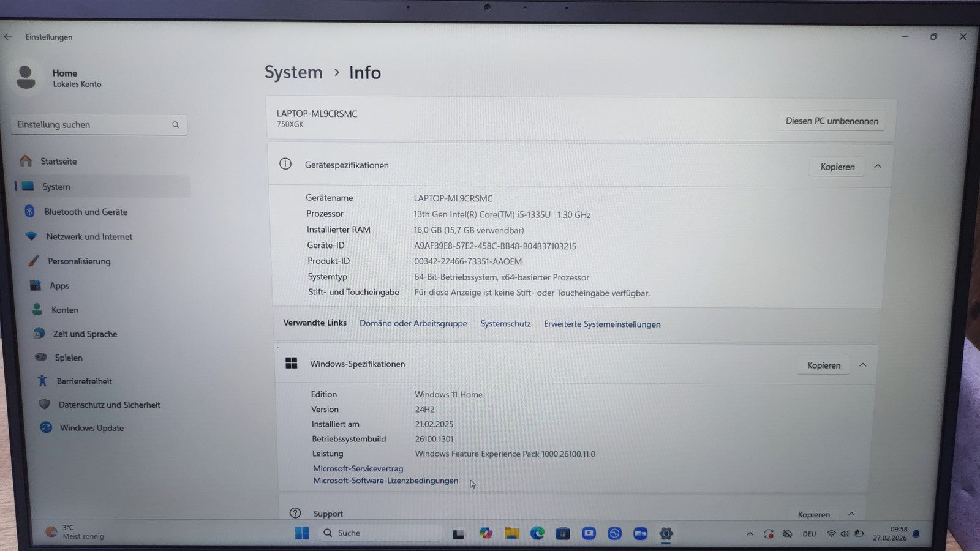980x551 pixels.
Task: Collapse the Support section chevron
Action: pyautogui.click(x=851, y=514)
